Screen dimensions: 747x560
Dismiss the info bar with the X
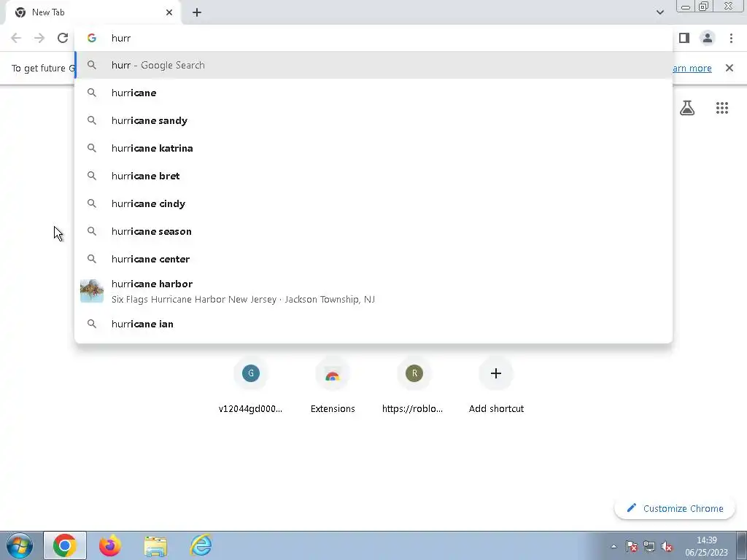click(x=729, y=68)
